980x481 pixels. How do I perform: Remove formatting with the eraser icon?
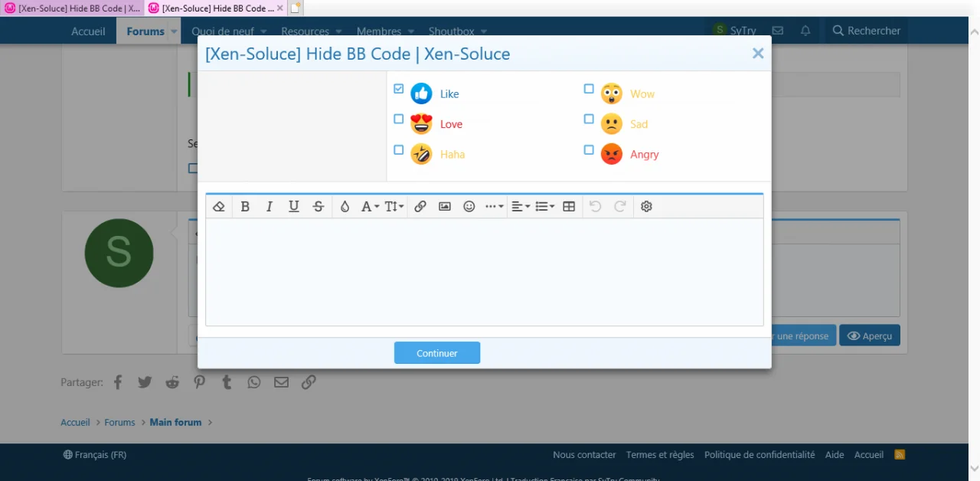click(x=218, y=206)
